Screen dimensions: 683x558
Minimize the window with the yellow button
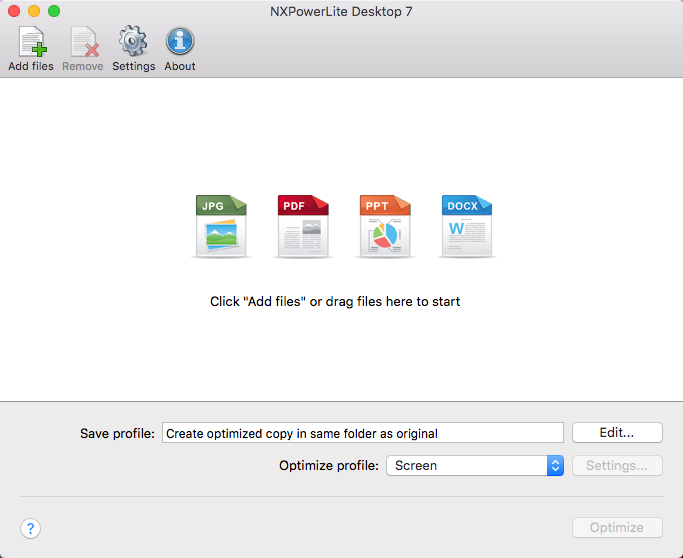34,11
